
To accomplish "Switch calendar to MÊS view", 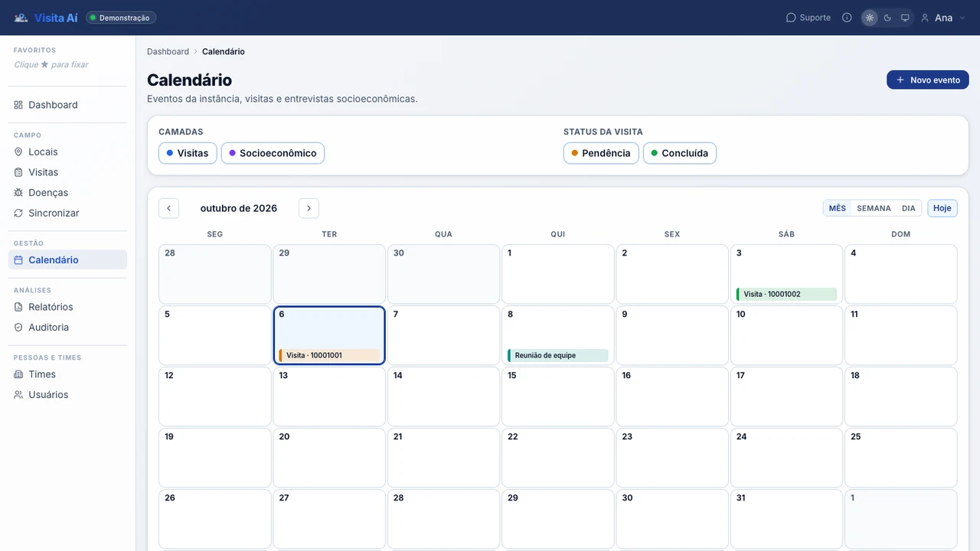I will (x=838, y=208).
